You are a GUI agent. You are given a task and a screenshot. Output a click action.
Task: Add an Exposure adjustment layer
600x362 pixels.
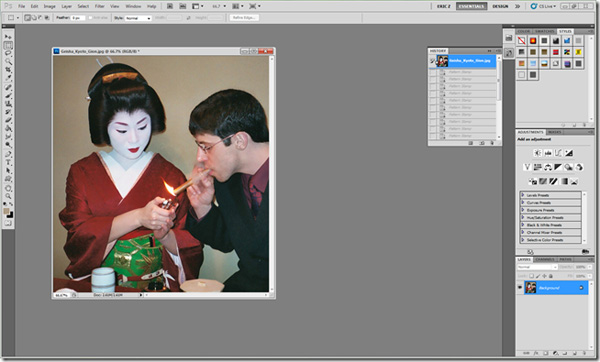(x=569, y=153)
